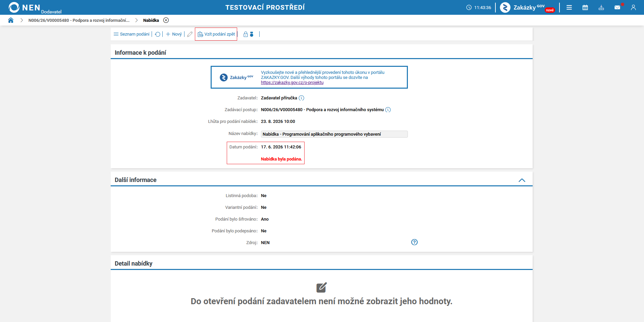Open the hamburger main menu in header
Image resolution: width=644 pixels, height=322 pixels.
[569, 7]
